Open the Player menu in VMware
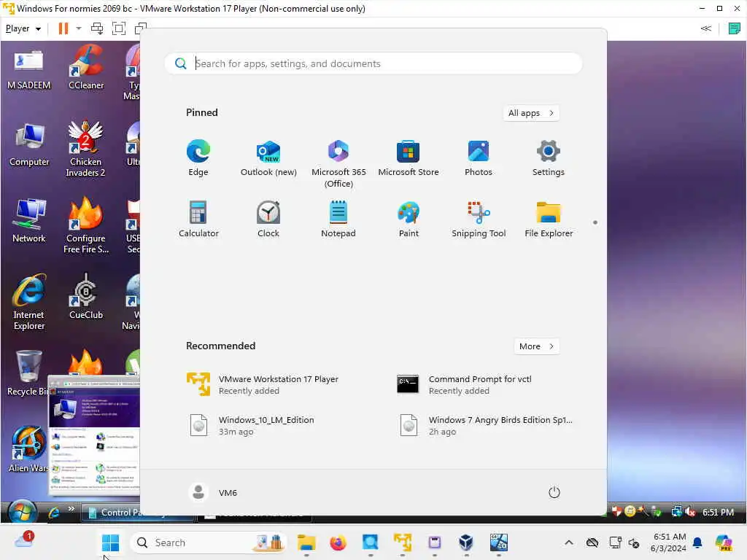 pyautogui.click(x=23, y=28)
